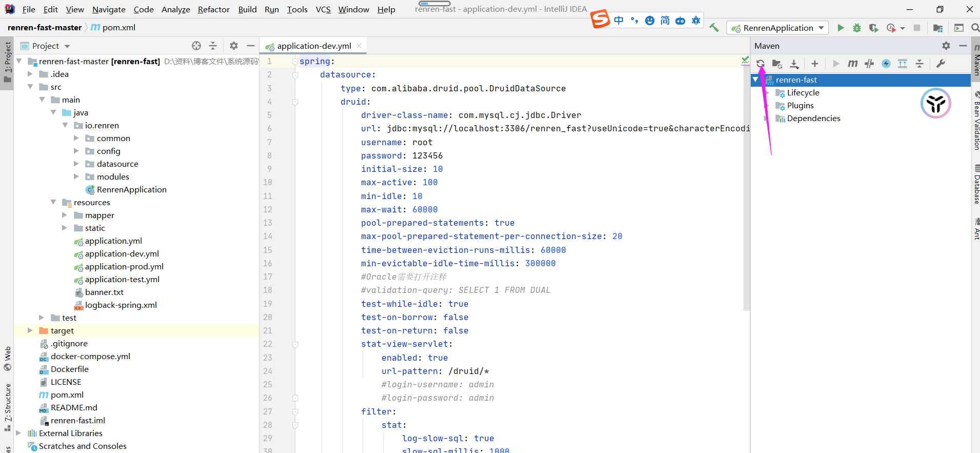Select the application-dev.yml editor tab
This screenshot has height=453, width=980.
pos(314,46)
